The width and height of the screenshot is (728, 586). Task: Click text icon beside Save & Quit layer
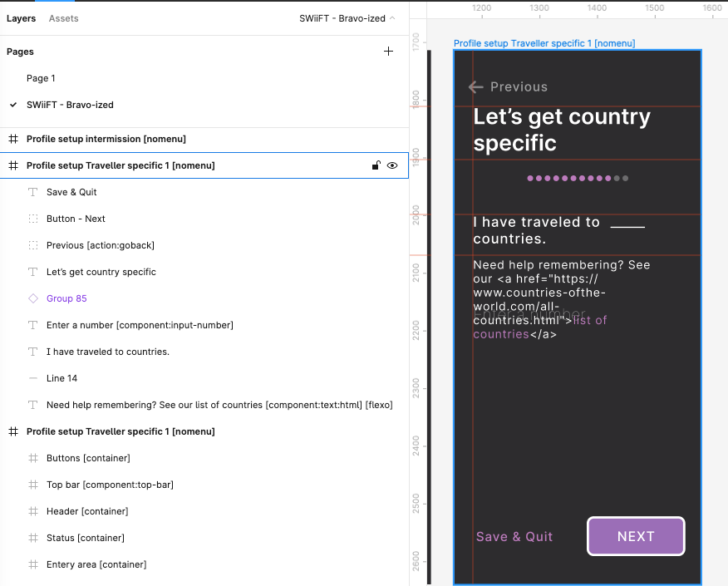[x=33, y=192]
